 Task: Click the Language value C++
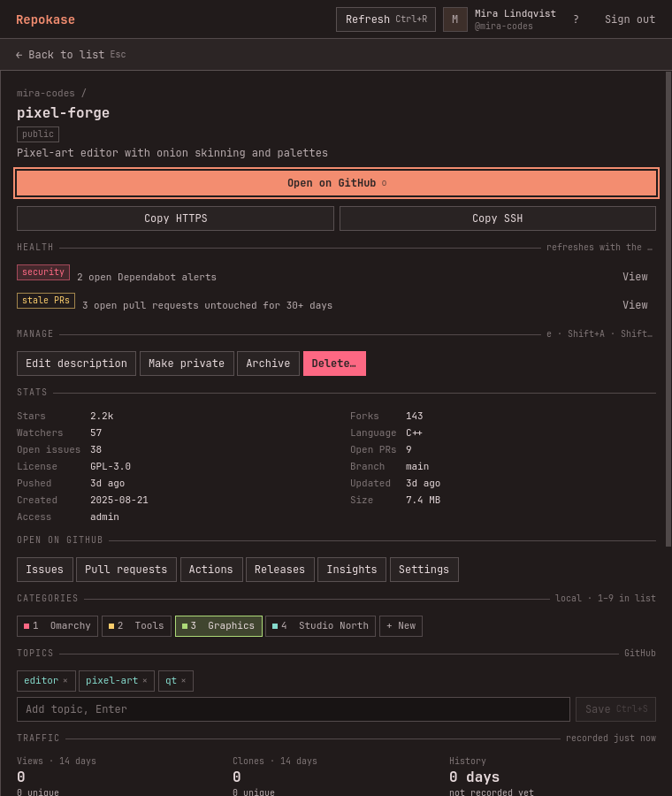tap(414, 432)
